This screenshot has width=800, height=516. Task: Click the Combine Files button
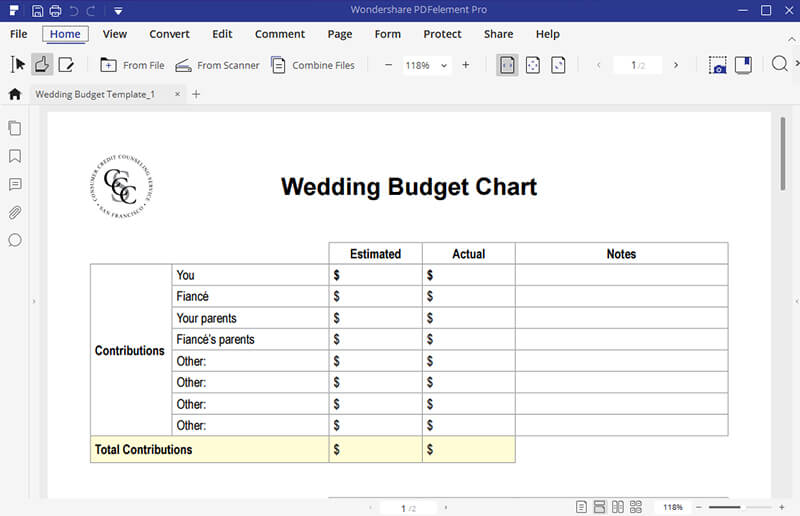click(x=314, y=65)
